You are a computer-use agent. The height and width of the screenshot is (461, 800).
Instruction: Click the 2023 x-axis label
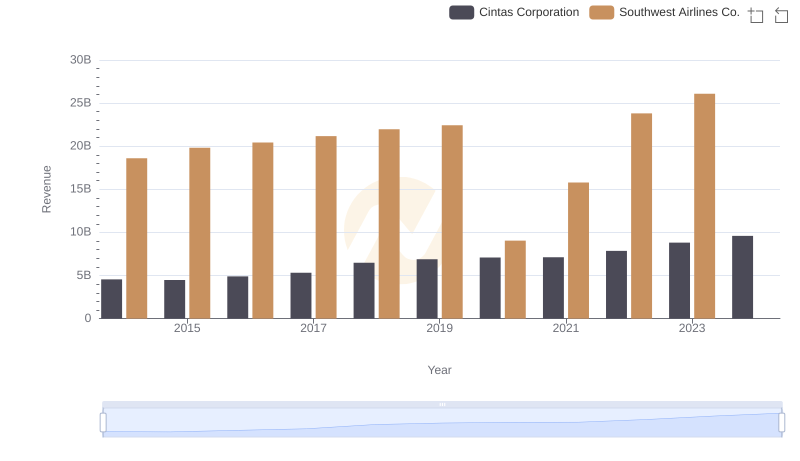(x=692, y=328)
